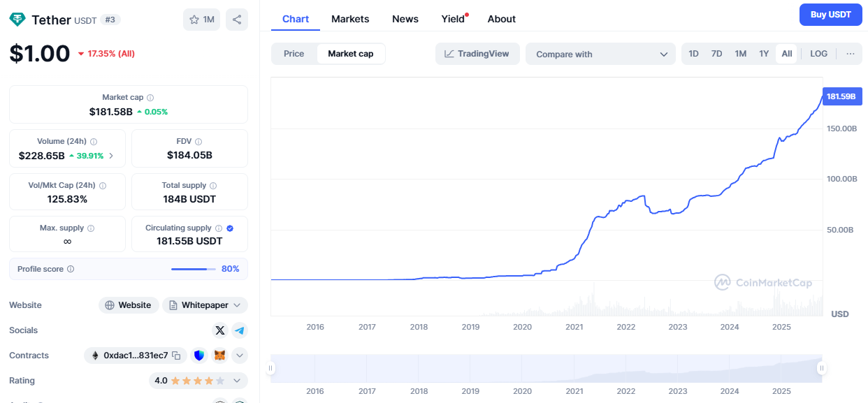Copy the contract address icon

pyautogui.click(x=177, y=356)
